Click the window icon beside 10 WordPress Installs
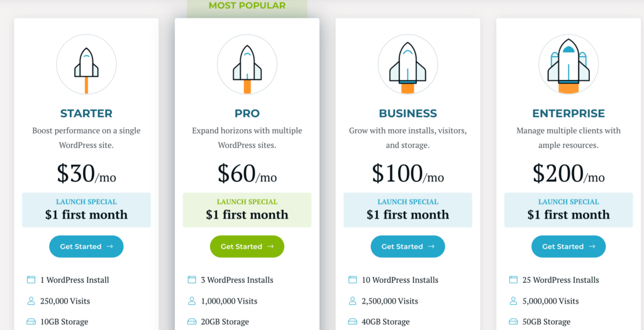 352,280
